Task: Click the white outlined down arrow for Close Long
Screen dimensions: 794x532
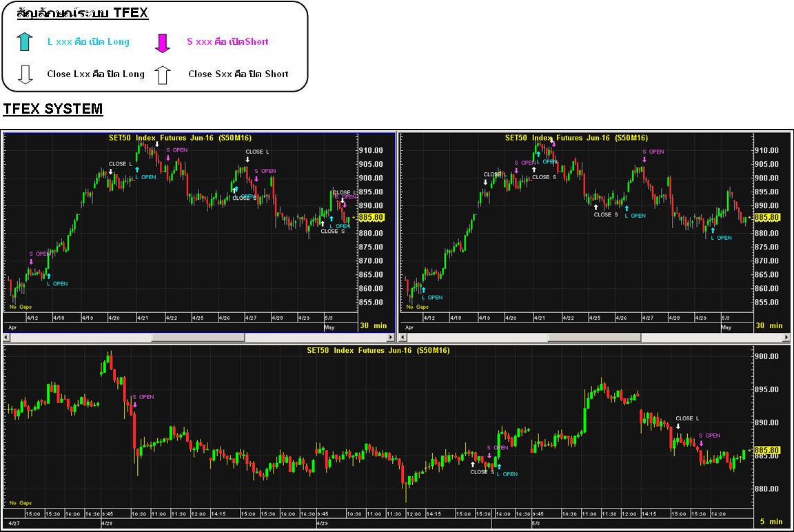Action: coord(25,74)
